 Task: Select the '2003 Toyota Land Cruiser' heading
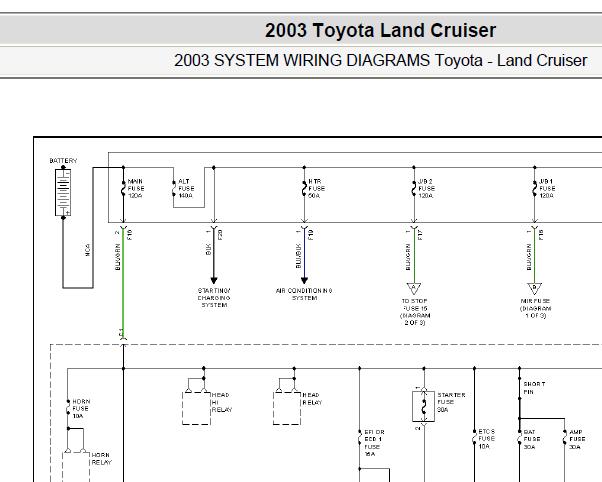tap(380, 30)
